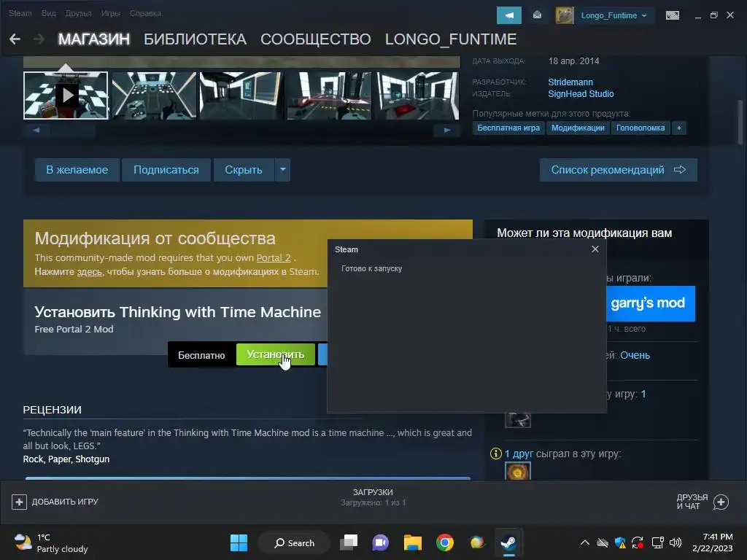
Task: Open publisher SignHead Studio link
Action: [x=581, y=94]
